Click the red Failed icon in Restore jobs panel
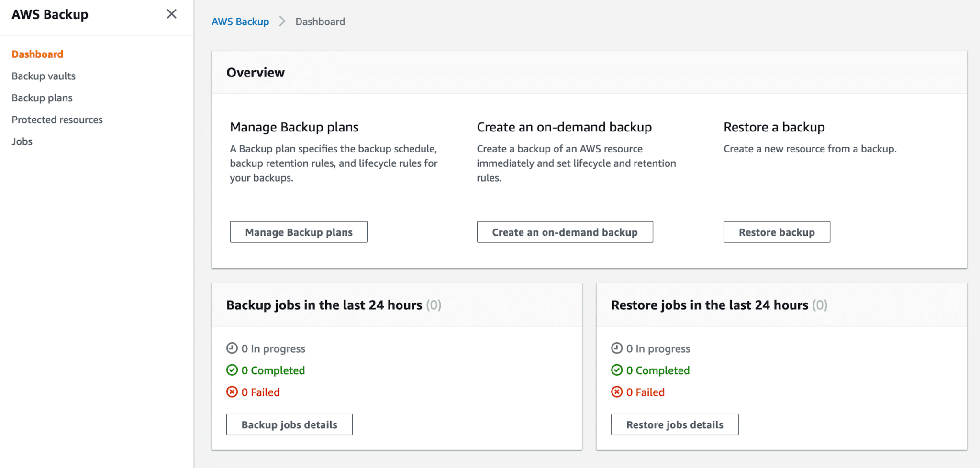Image resolution: width=980 pixels, height=468 pixels. point(617,392)
